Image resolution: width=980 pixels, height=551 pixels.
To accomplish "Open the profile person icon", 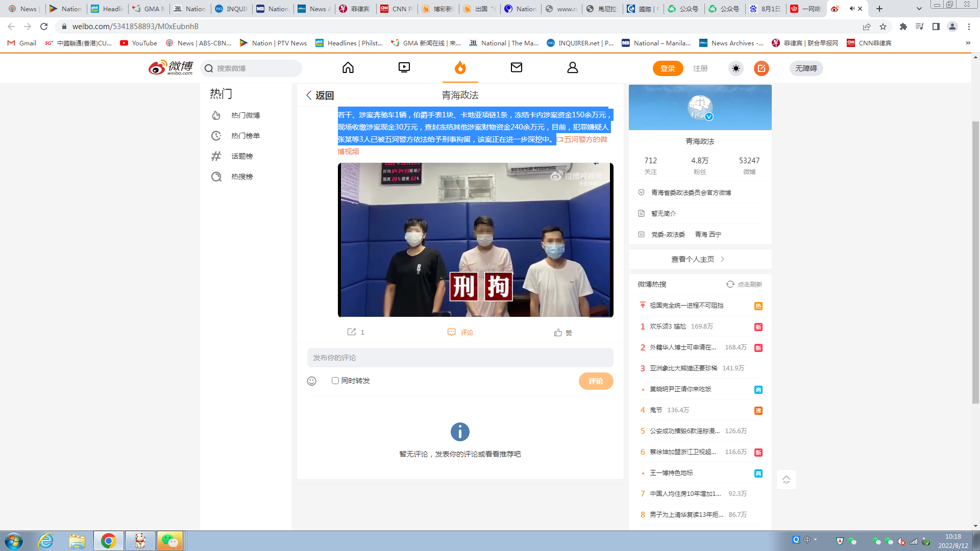I will 573,67.
